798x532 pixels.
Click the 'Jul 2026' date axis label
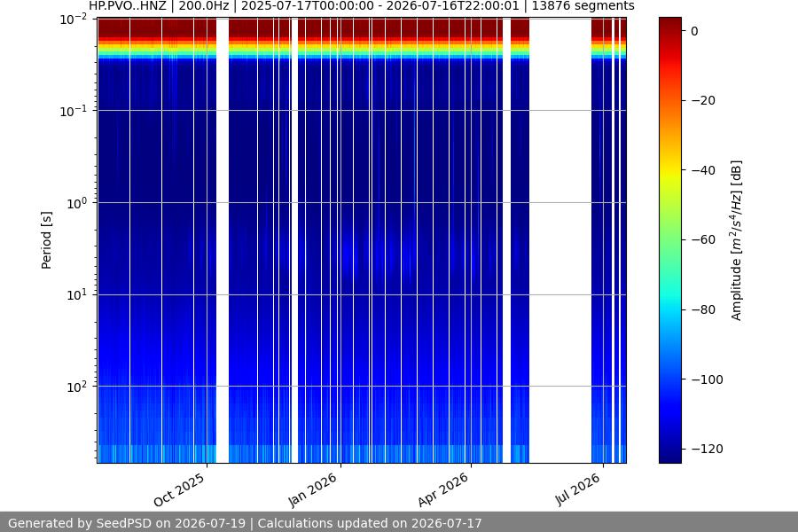click(577, 489)
